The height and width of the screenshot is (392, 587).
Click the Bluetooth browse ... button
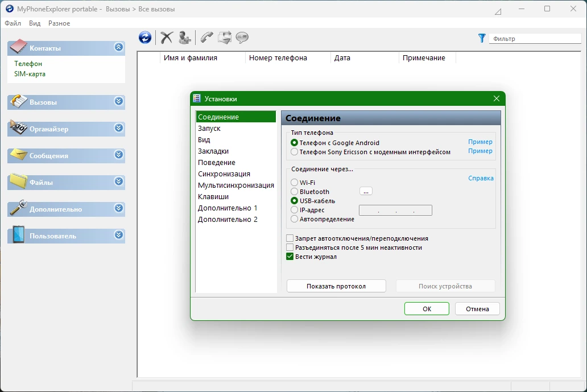click(366, 191)
